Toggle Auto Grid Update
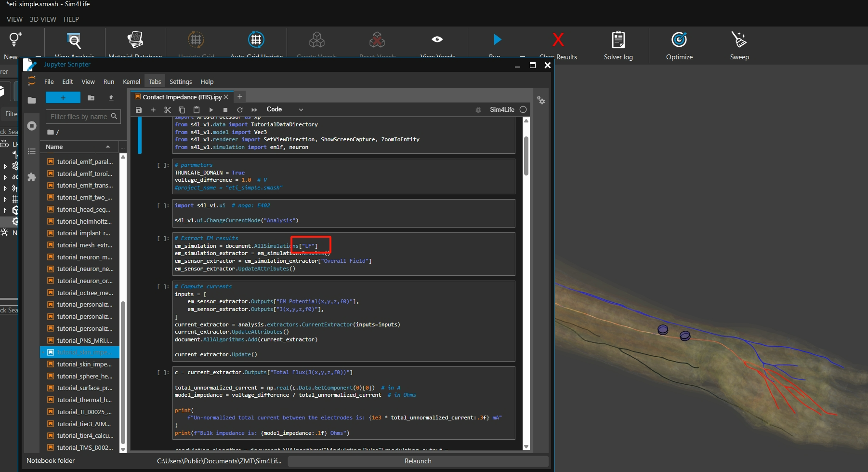 (x=256, y=40)
